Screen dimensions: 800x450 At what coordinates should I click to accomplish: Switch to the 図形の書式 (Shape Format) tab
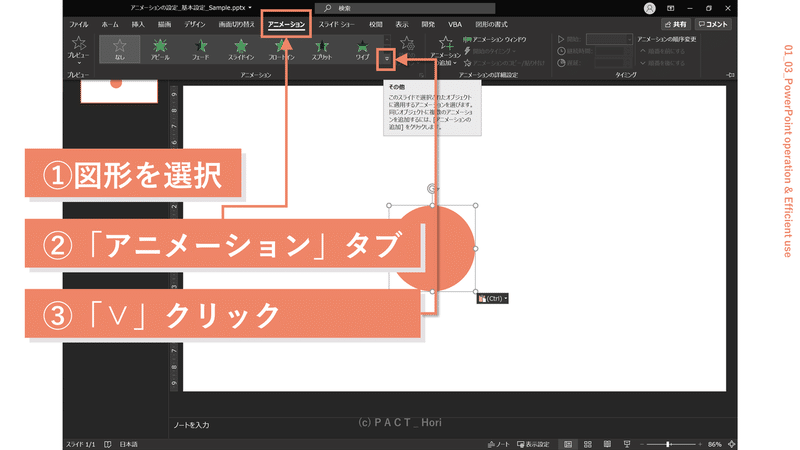point(491,24)
